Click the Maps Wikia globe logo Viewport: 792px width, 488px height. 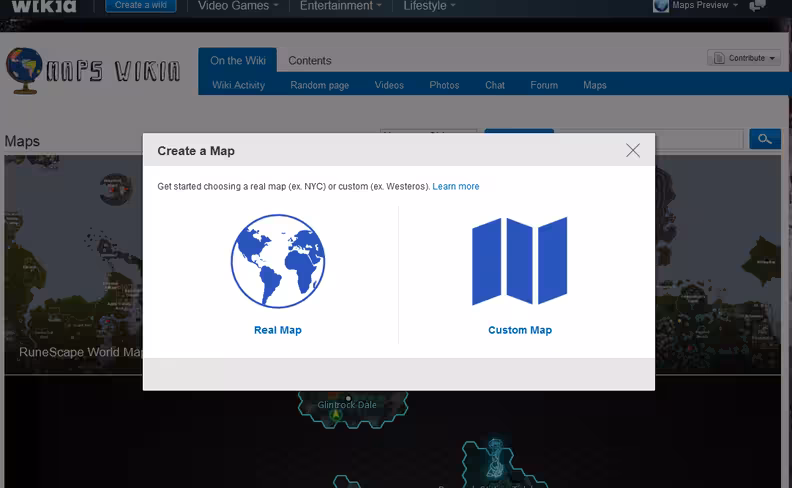point(24,71)
